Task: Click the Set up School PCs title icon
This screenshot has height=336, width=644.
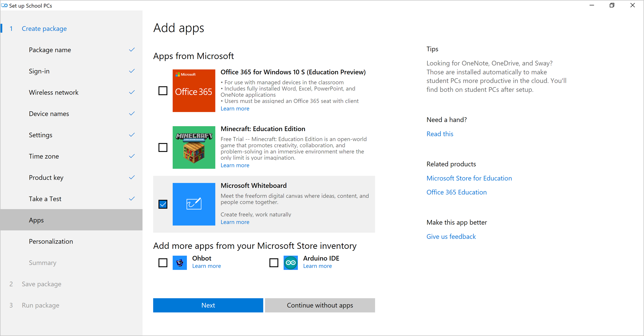Action: click(4, 5)
